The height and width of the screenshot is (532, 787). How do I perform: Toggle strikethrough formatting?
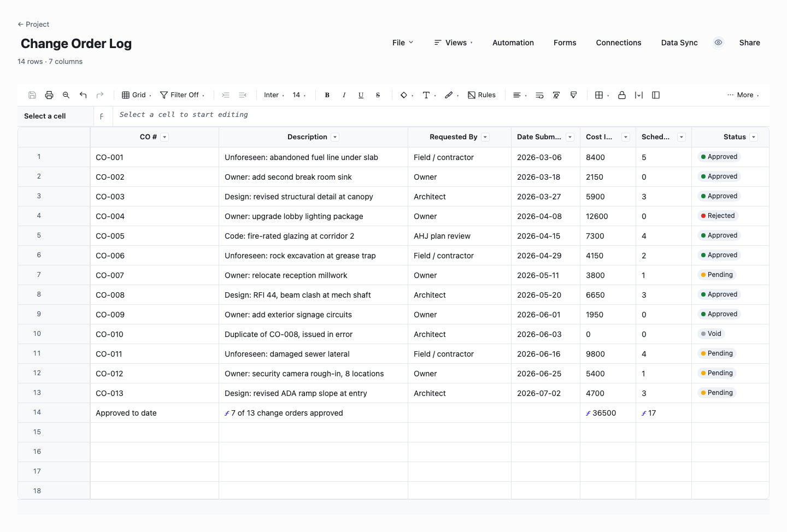[378, 95]
